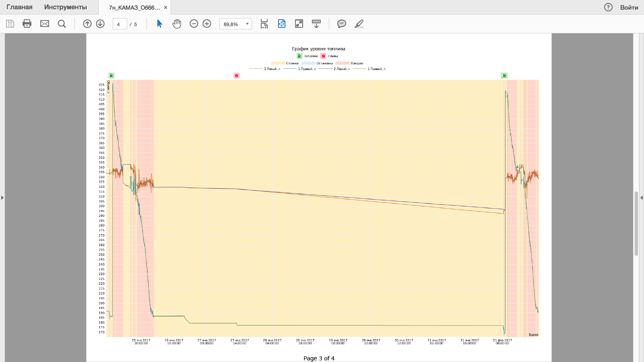Send file by email envelope icon
Viewport: 644px width, 362px height.
(x=45, y=24)
